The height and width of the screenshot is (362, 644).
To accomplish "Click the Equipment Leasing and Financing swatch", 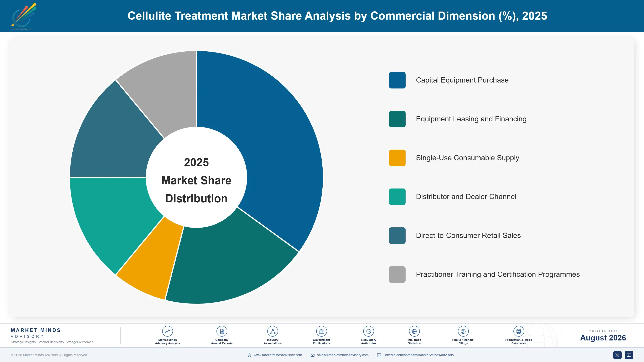I will click(397, 119).
